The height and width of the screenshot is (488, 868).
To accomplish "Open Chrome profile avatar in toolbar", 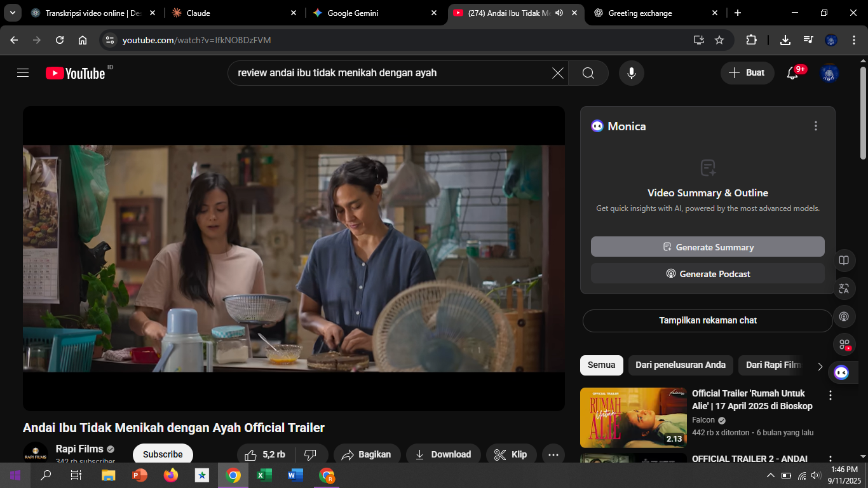I will (831, 40).
